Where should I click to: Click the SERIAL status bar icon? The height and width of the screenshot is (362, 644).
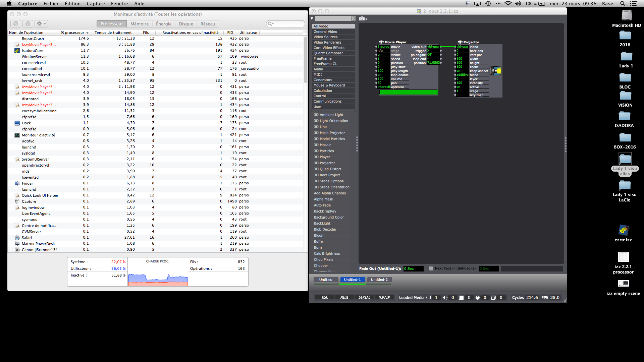[364, 297]
